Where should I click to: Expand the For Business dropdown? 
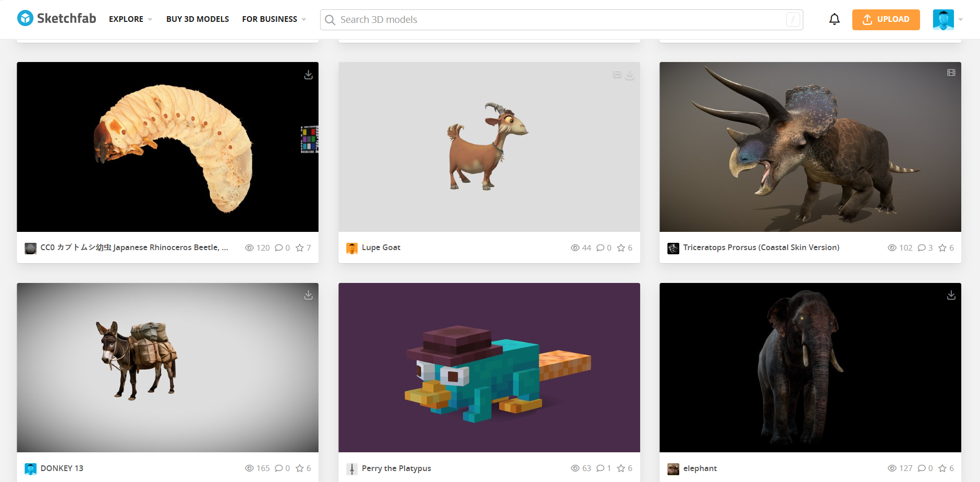point(274,19)
